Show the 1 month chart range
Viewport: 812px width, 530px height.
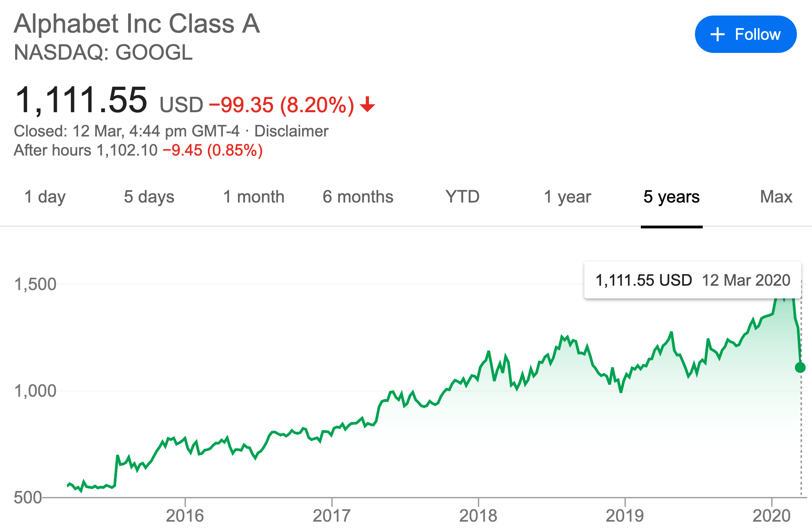point(254,197)
